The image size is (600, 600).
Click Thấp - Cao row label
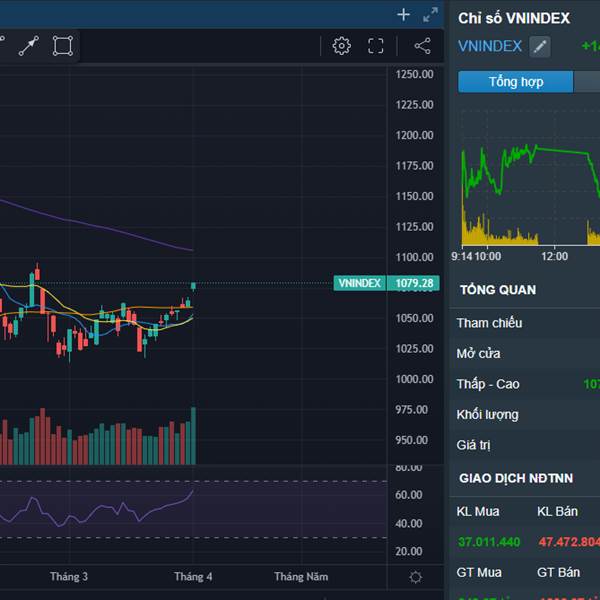pyautogui.click(x=488, y=384)
